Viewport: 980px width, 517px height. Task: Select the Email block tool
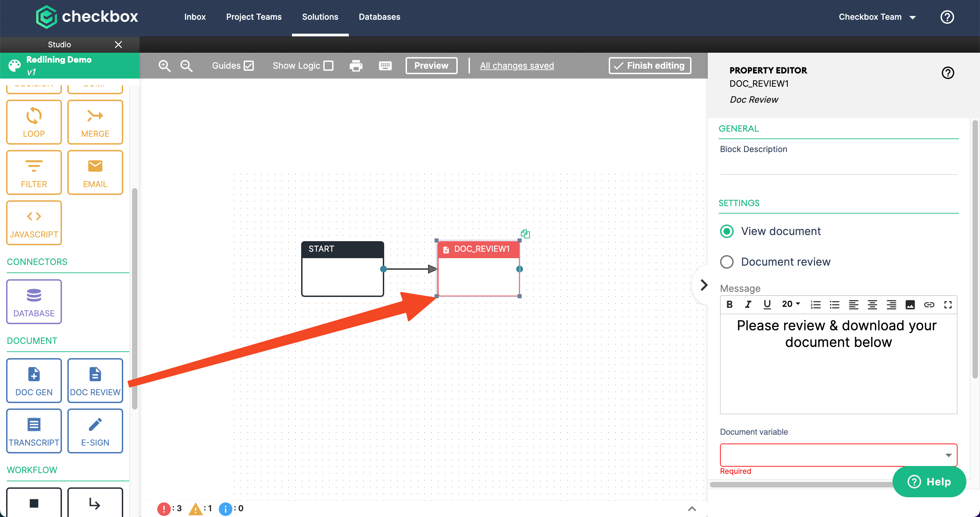(95, 172)
